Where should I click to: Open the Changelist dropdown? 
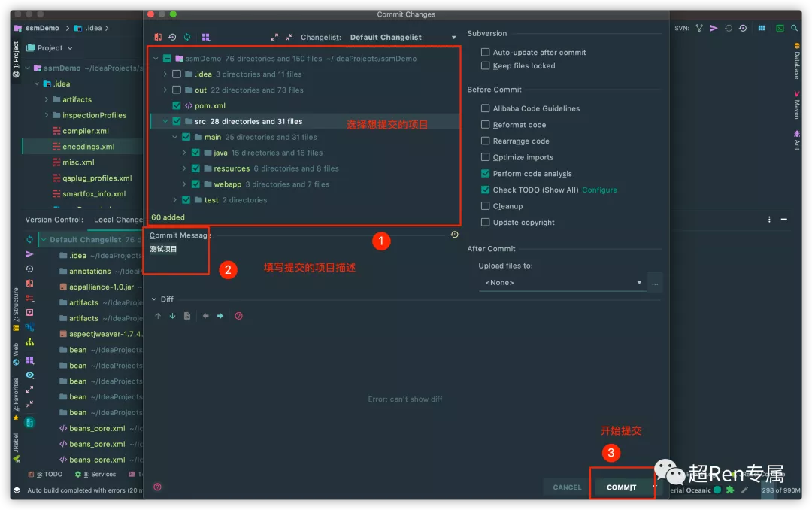(402, 38)
